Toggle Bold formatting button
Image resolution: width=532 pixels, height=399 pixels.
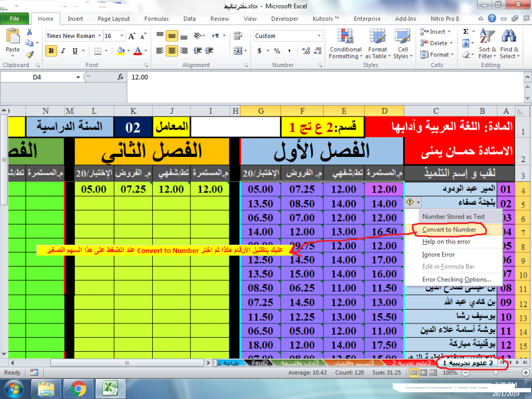(51, 51)
